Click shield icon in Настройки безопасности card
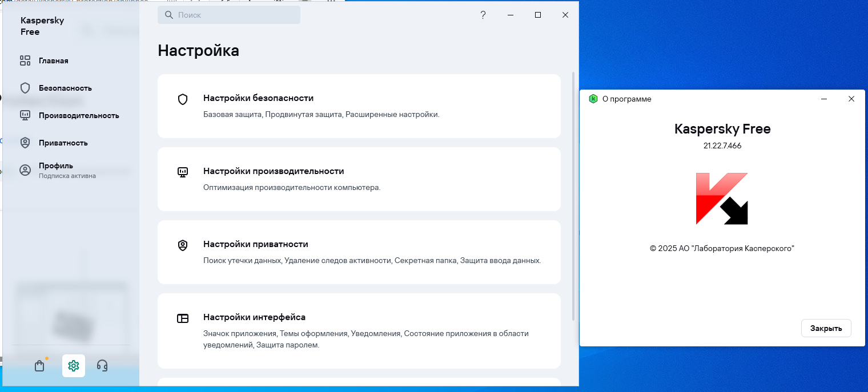The width and height of the screenshot is (868, 392). pyautogui.click(x=183, y=99)
